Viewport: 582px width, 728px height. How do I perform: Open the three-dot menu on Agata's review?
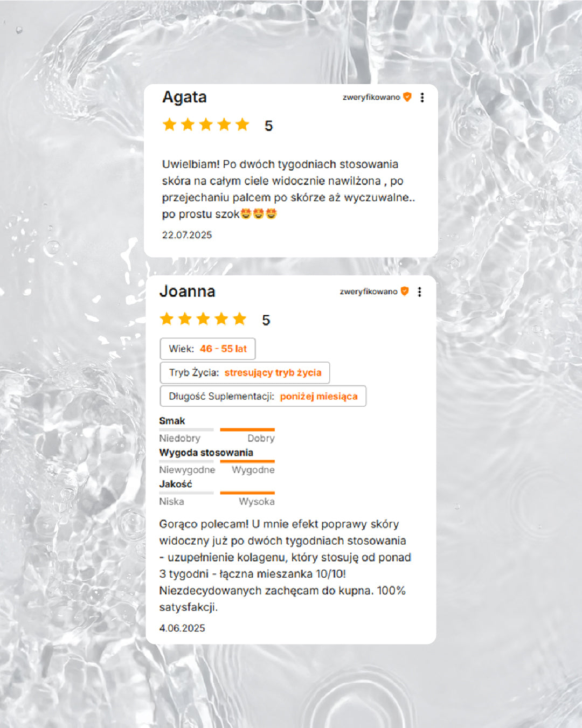(422, 97)
